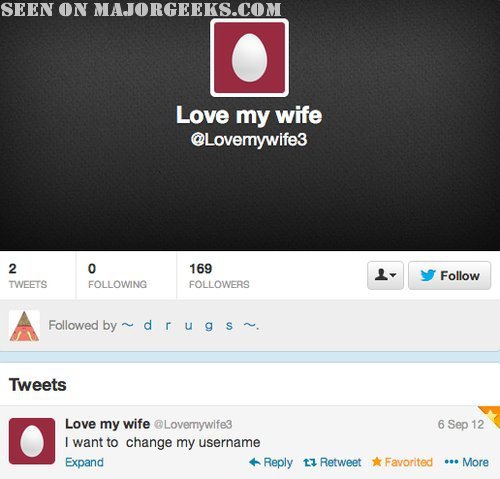Image resolution: width=500 pixels, height=479 pixels.
Task: View the 2 Tweets count
Action: (x=28, y=276)
